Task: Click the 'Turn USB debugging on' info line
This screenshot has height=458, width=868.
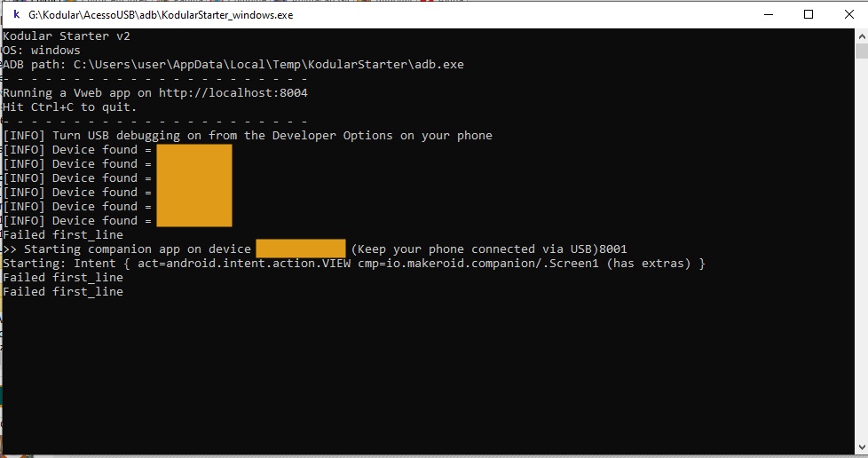Action: [248, 136]
